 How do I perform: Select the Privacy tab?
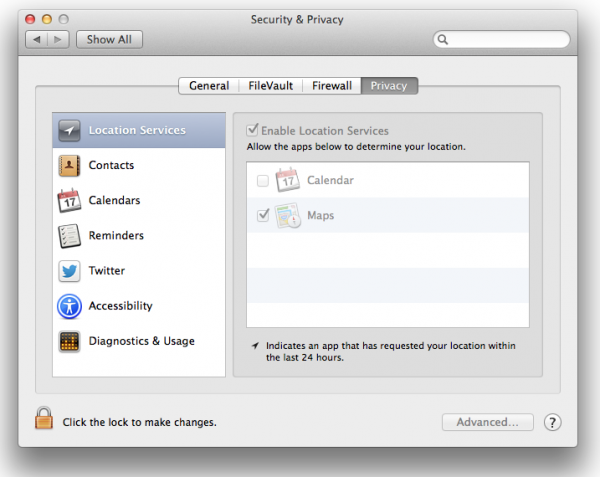point(389,86)
